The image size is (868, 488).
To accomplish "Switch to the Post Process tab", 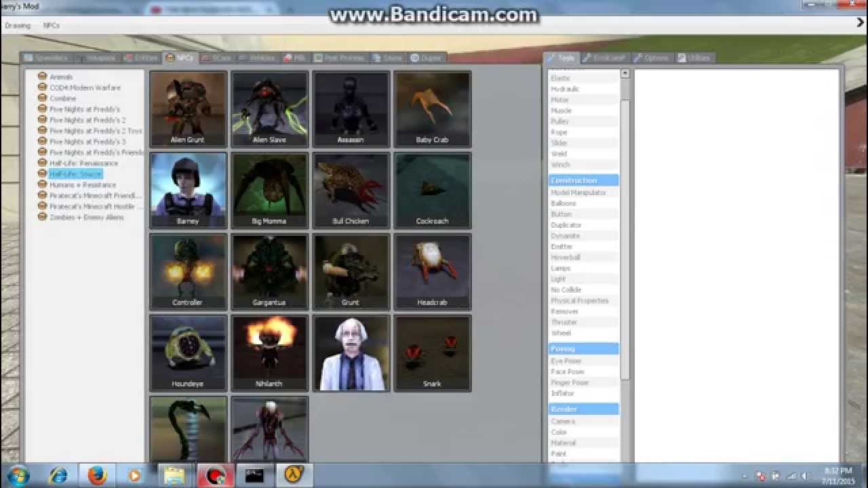I will pos(339,58).
